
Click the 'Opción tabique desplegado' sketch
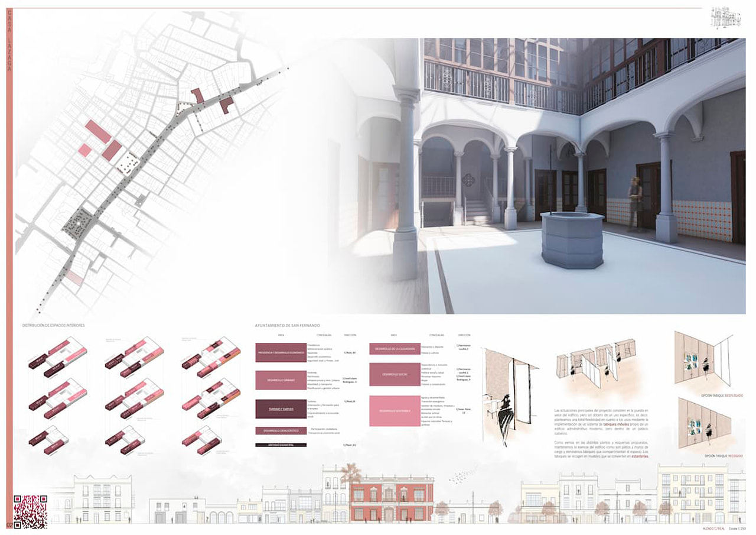(703, 356)
